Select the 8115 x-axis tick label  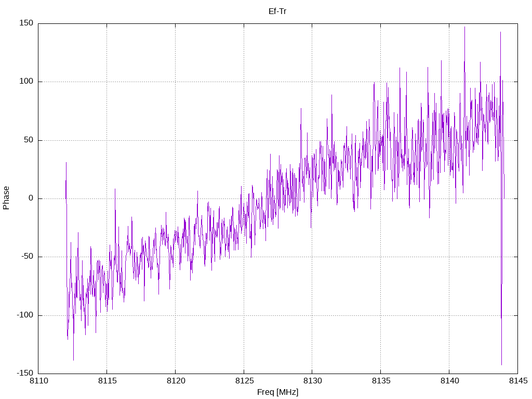click(107, 381)
